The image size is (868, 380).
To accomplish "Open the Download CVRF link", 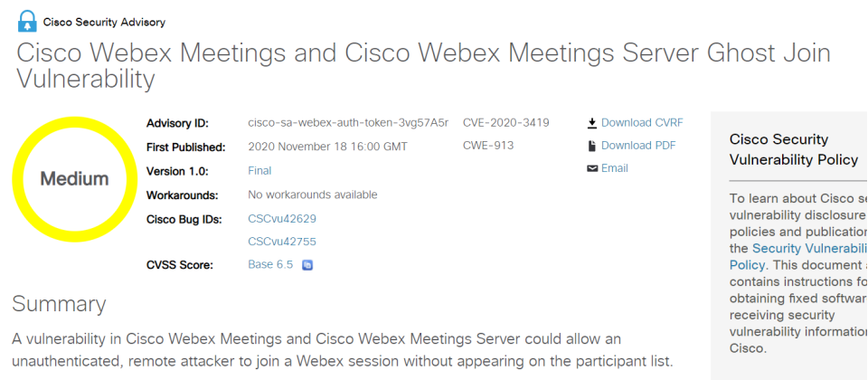I will coord(642,122).
